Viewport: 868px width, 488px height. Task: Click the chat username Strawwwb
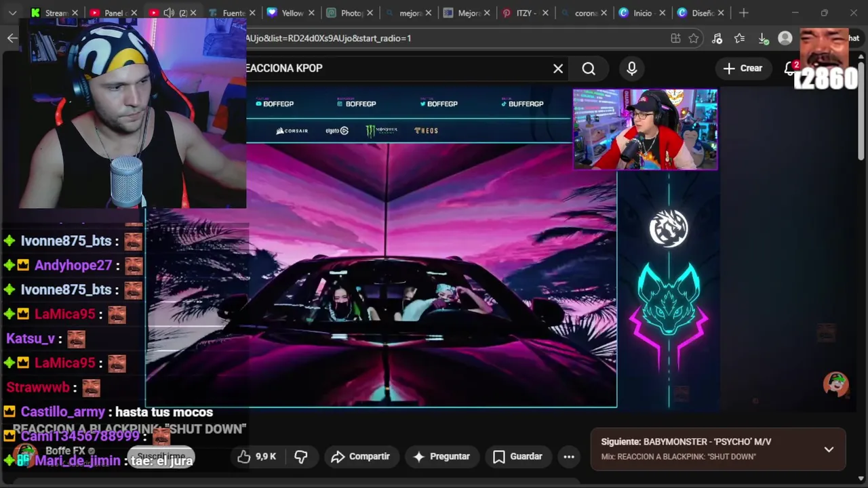38,387
